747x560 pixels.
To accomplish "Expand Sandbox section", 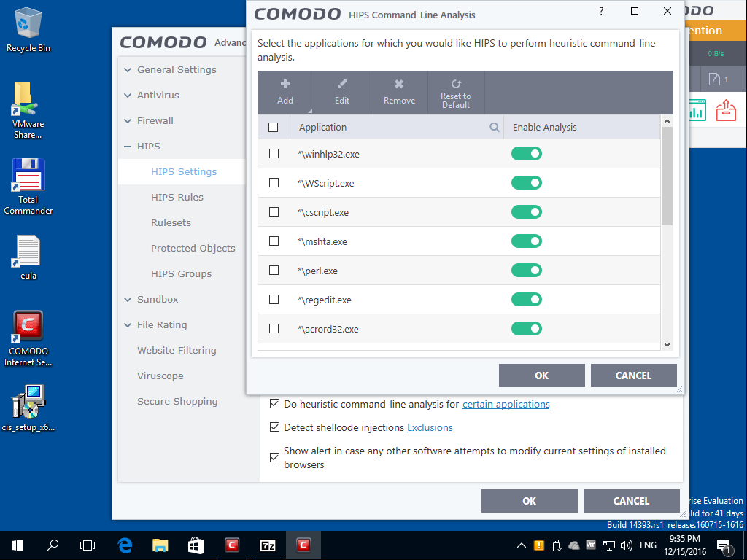I will point(128,300).
